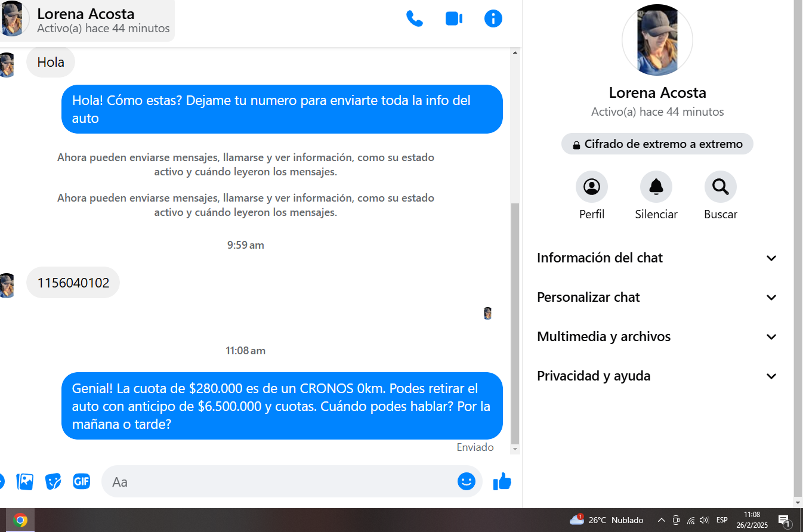Click the Lorena Acosta name in the side panel
Screen dimensions: 803x532
657,92
